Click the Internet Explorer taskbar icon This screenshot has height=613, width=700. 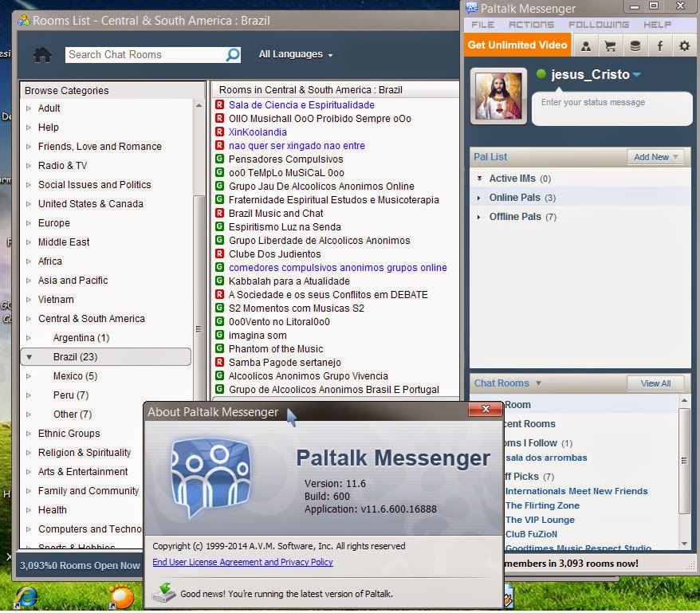pos(27,597)
